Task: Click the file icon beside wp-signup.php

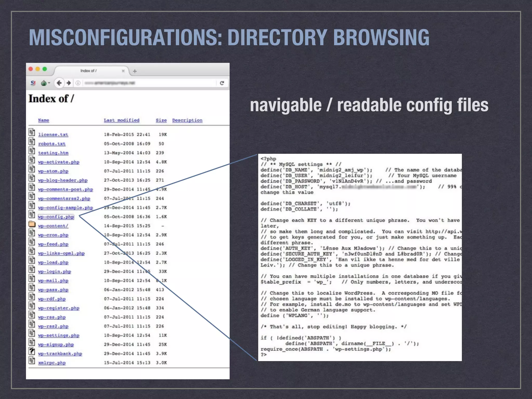Action: click(x=32, y=342)
